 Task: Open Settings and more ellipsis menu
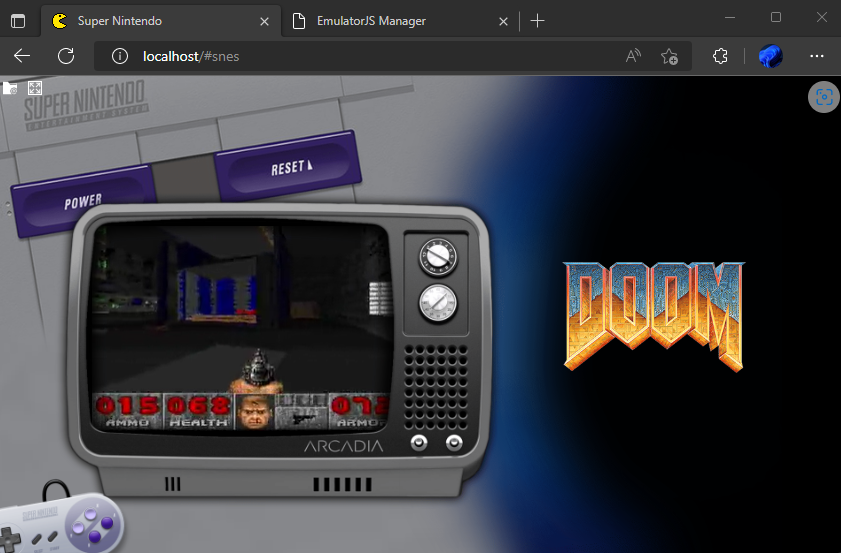pyautogui.click(x=816, y=56)
